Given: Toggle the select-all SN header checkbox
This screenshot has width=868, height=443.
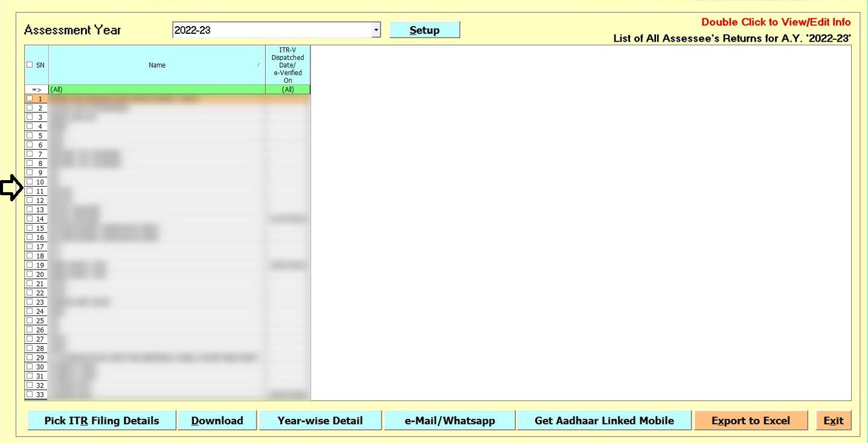Looking at the screenshot, I should [30, 65].
